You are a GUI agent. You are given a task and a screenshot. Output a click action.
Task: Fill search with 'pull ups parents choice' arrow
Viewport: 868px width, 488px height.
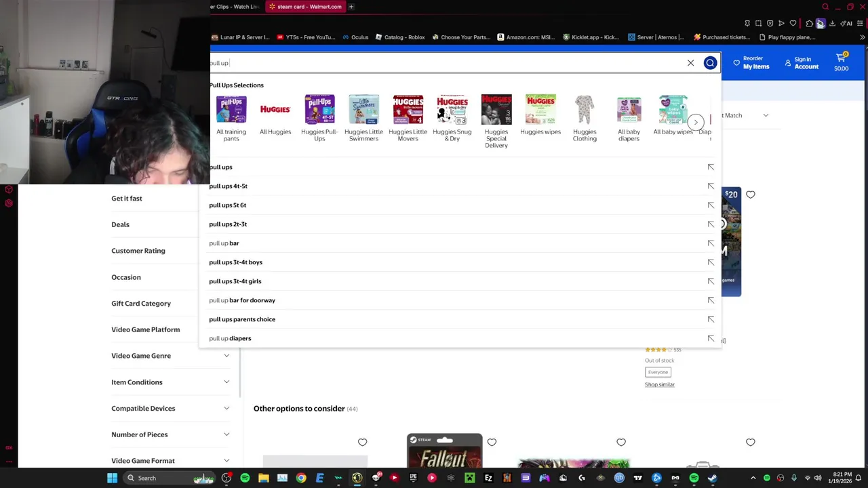coord(711,319)
